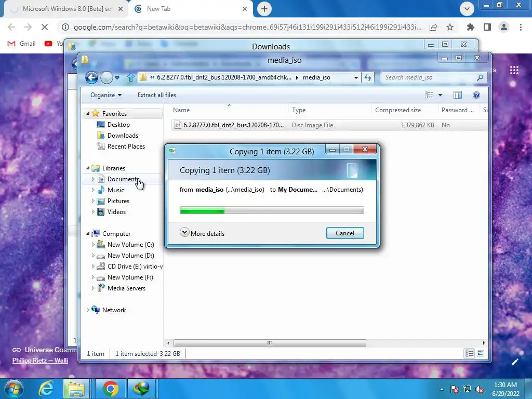532x399 pixels.
Task: Open Recent Places in Favorites
Action: 126,146
